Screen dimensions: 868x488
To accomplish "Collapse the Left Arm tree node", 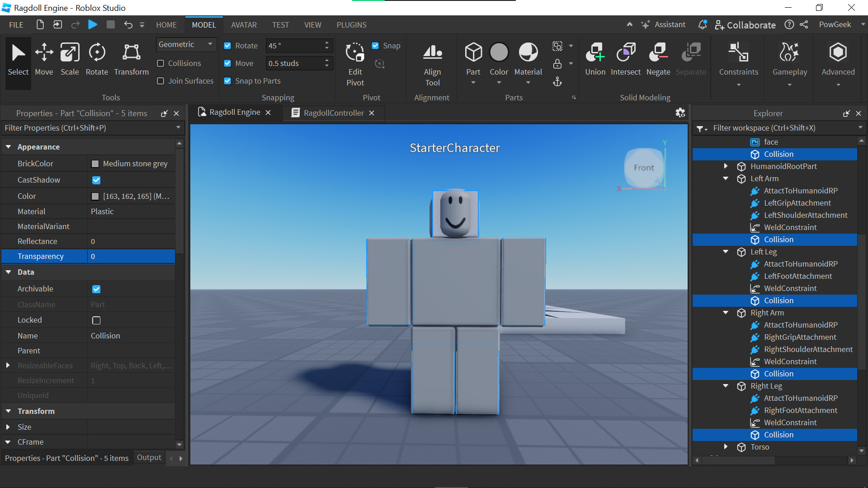I will tap(726, 178).
